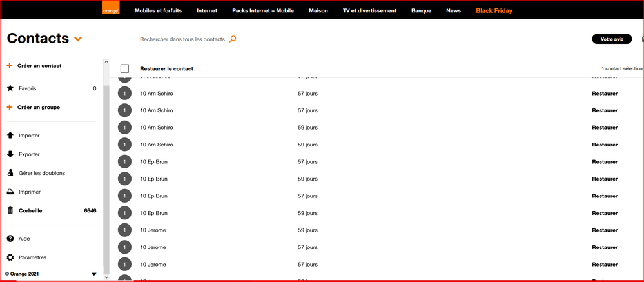
Task: Click Créer un contact plus icon
Action: click(x=10, y=65)
